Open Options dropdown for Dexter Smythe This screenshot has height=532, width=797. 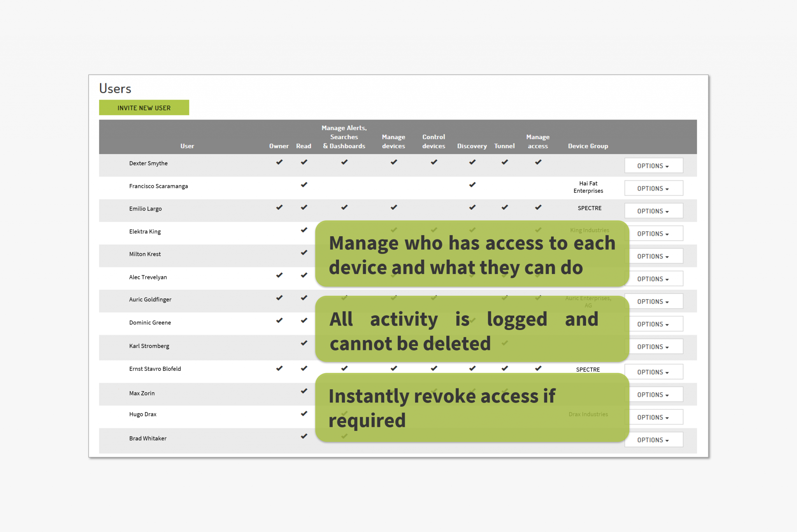click(x=653, y=166)
